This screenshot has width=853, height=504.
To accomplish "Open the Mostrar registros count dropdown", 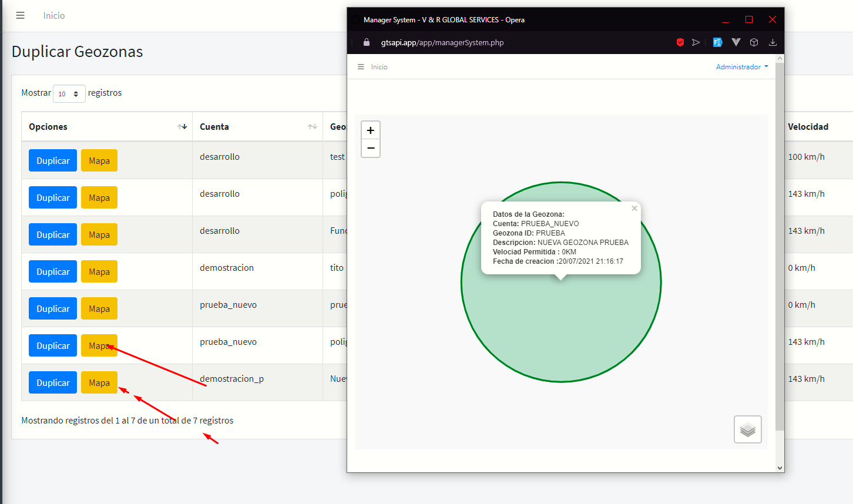I will click(x=69, y=94).
